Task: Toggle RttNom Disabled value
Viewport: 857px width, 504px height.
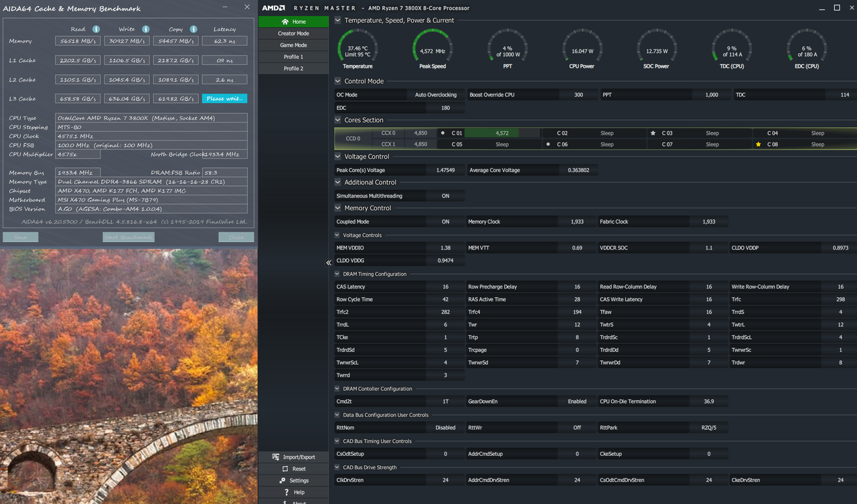Action: coord(445,428)
